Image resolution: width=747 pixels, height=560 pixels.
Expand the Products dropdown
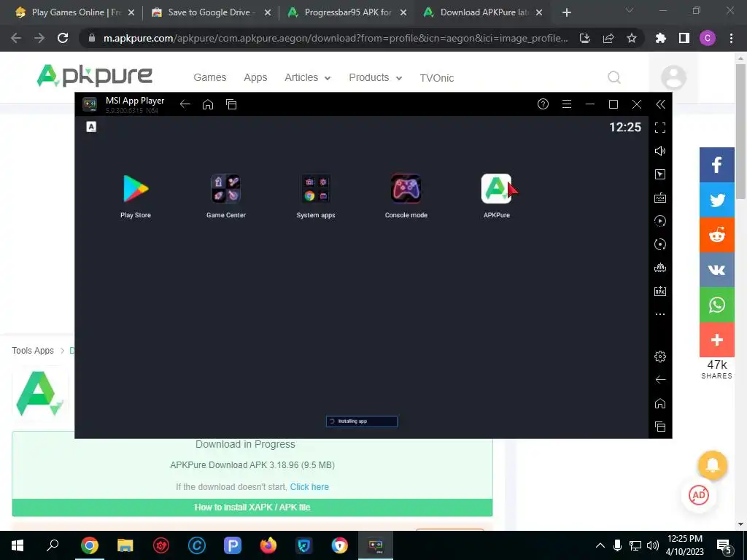[376, 77]
